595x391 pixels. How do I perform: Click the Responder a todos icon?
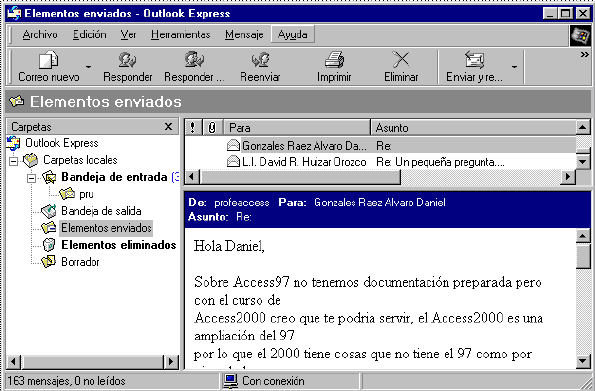[x=194, y=60]
